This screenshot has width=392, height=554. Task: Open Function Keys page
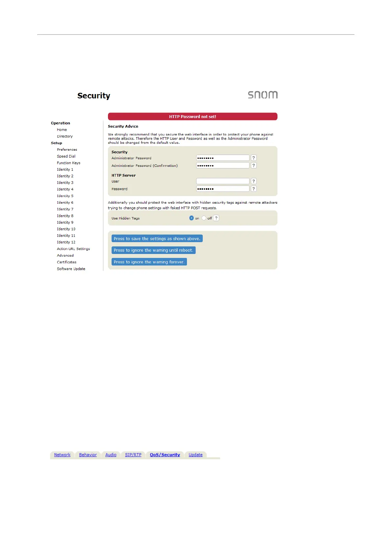click(x=68, y=163)
